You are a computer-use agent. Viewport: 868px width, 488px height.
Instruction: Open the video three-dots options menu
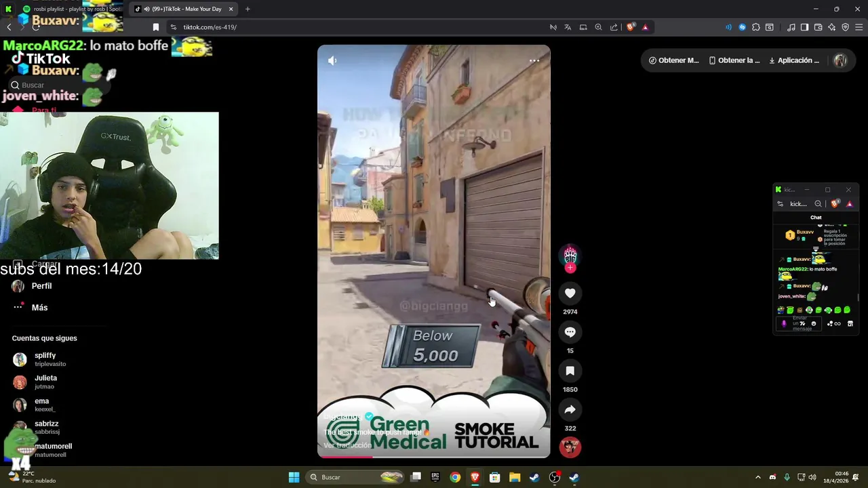[x=534, y=60]
